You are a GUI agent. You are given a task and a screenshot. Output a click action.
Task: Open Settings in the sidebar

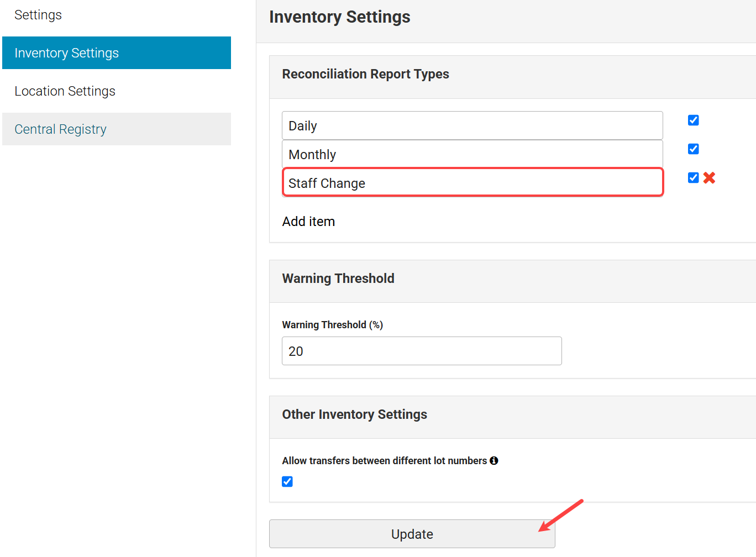click(38, 15)
